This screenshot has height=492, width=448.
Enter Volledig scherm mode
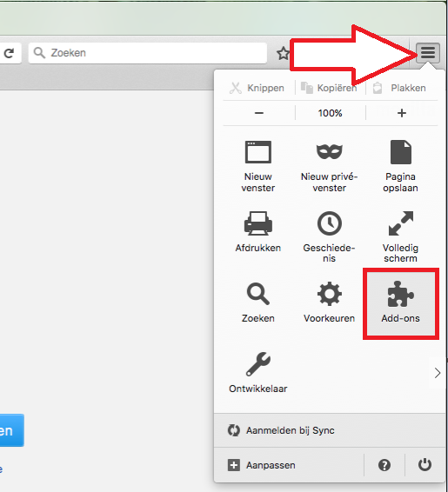pyautogui.click(x=401, y=236)
